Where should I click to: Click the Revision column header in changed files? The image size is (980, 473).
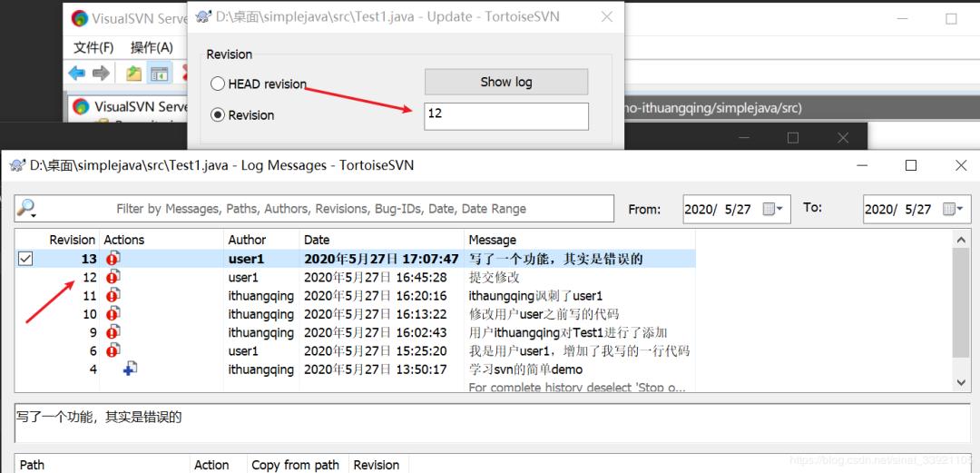377,465
